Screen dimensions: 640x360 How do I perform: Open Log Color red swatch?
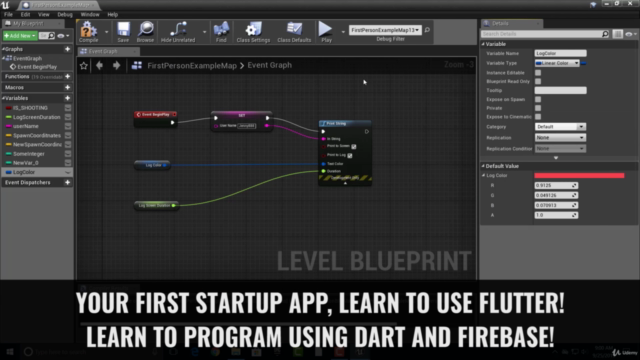click(579, 176)
